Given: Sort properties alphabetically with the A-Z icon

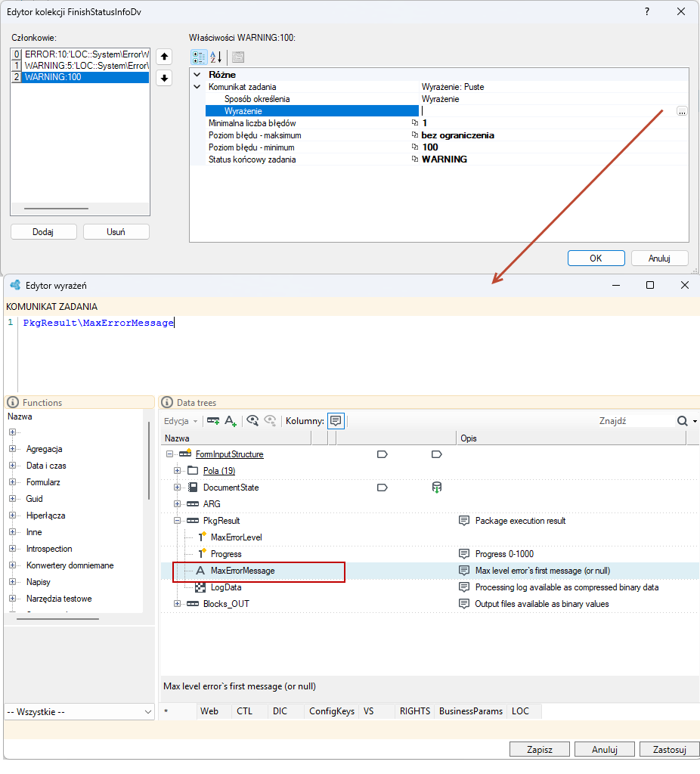Looking at the screenshot, I should coord(215,57).
